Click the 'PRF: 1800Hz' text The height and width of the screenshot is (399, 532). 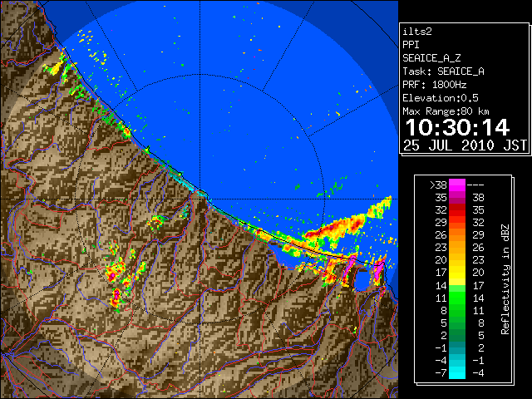click(435, 85)
